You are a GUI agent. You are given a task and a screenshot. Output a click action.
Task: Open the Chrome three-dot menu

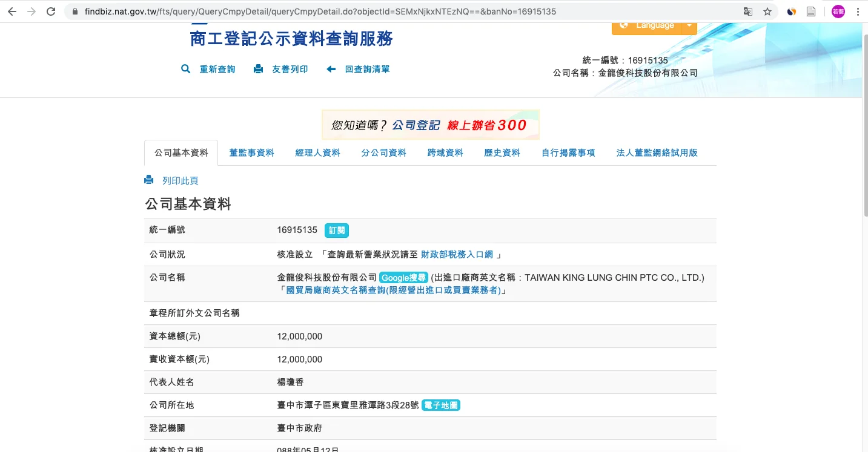858,11
